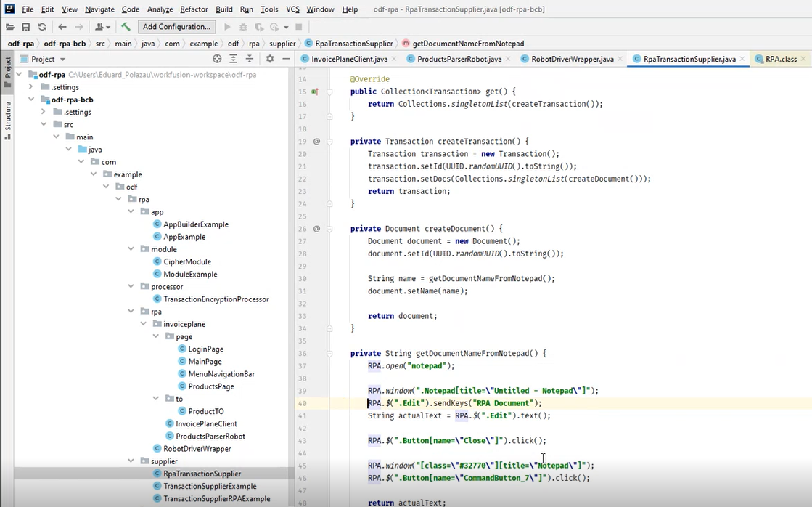Click the @ gutter marker on line 26
The width and height of the screenshot is (812, 507).
316,229
